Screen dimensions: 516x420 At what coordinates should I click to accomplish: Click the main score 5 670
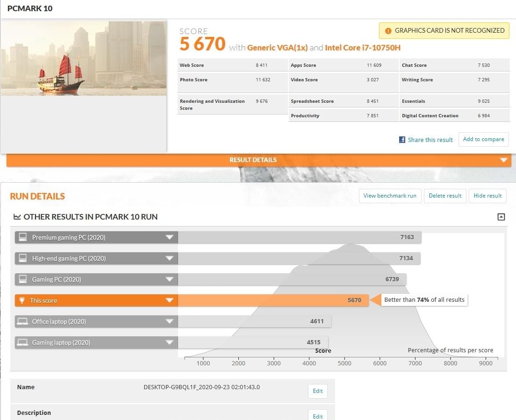click(202, 44)
